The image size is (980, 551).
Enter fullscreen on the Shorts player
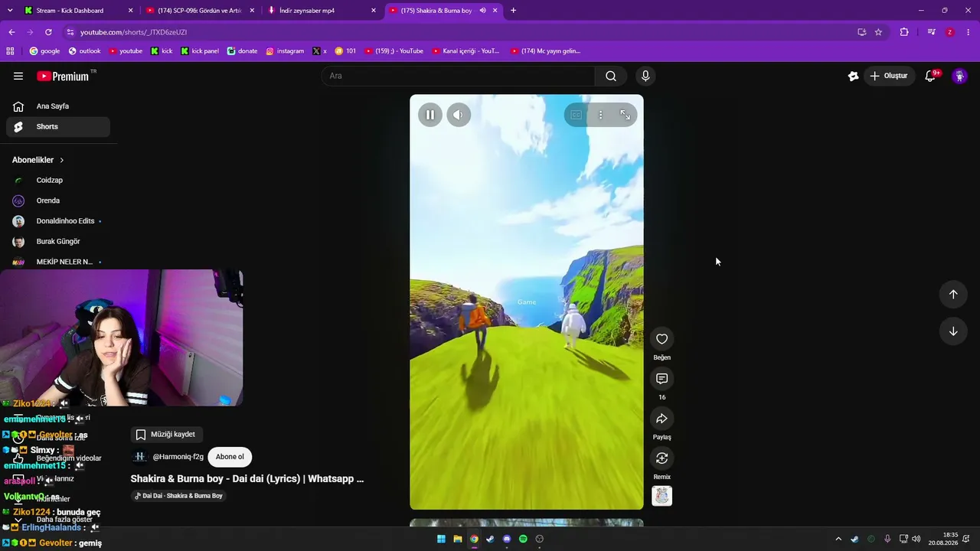pos(625,115)
